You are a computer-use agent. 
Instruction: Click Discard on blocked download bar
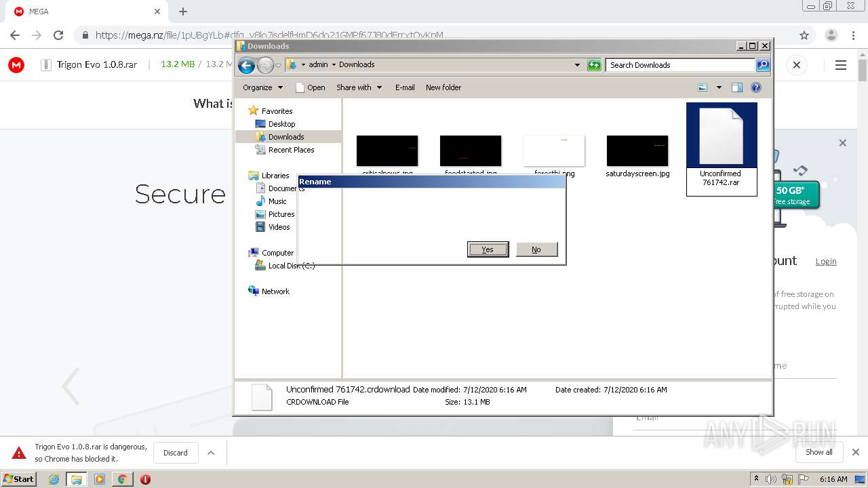click(x=176, y=453)
